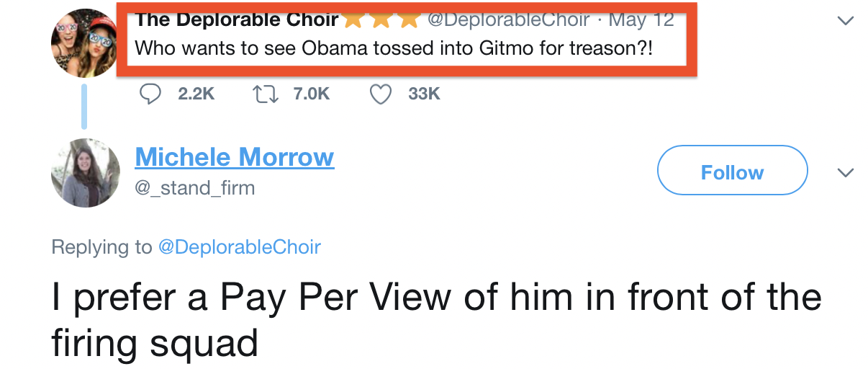Click the @DeplorableChoir handle in tweet header
Image resolution: width=868 pixels, height=369 pixels.
tap(508, 19)
